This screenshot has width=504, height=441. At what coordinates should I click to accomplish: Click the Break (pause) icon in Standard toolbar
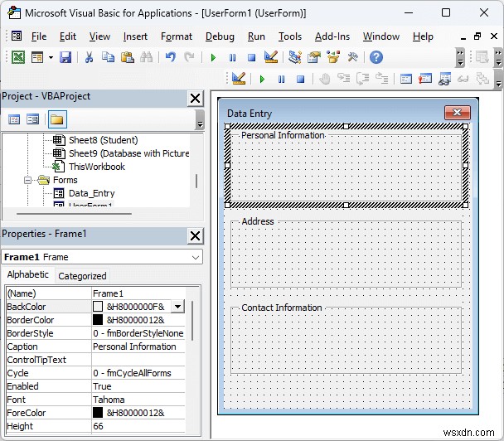[x=232, y=58]
